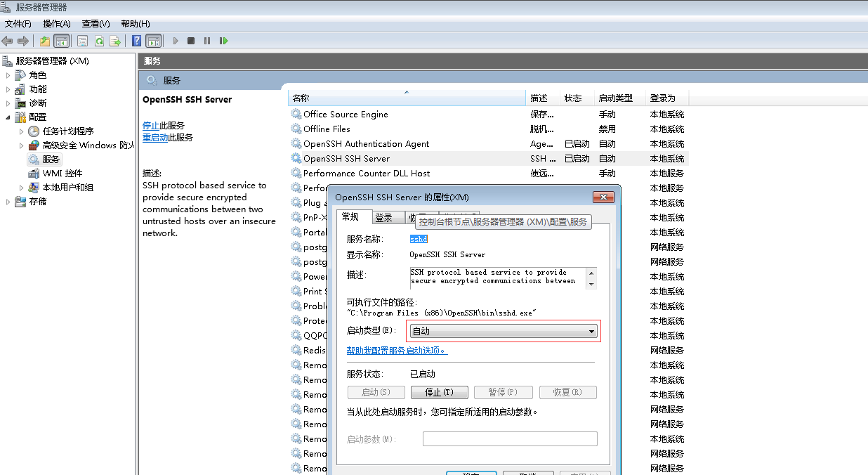Toggle the show/hide console tree toolbar button
Image resolution: width=868 pixels, height=475 pixels.
click(61, 41)
